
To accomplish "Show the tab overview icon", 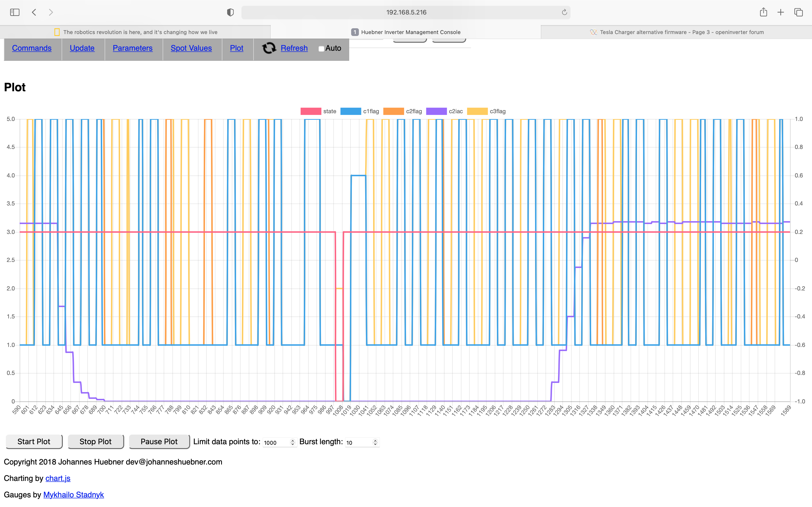I will pyautogui.click(x=798, y=12).
